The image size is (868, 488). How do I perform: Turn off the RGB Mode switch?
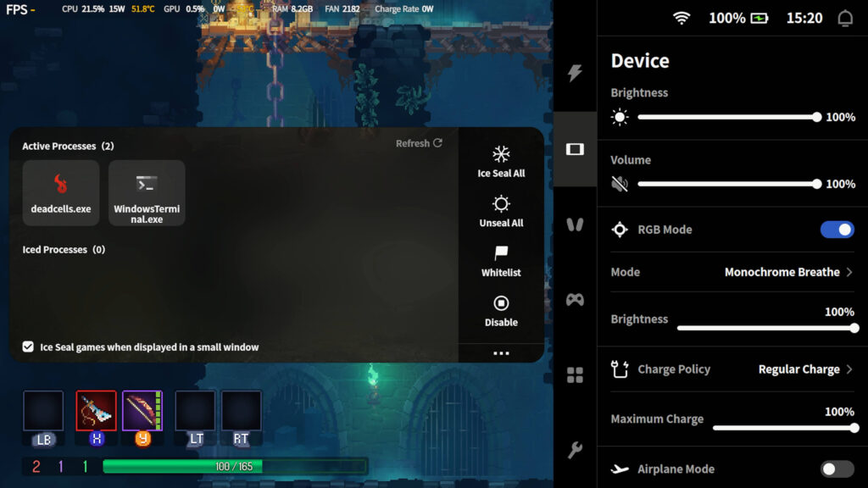pyautogui.click(x=837, y=229)
